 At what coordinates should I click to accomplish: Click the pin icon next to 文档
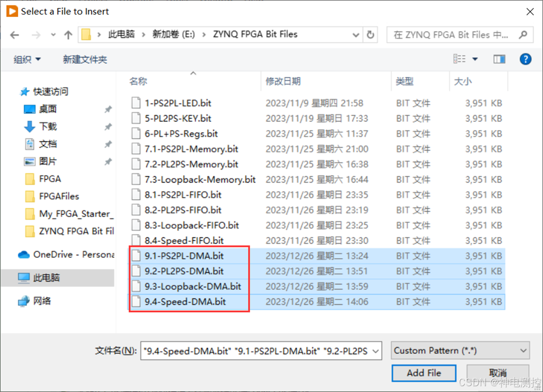click(108, 144)
